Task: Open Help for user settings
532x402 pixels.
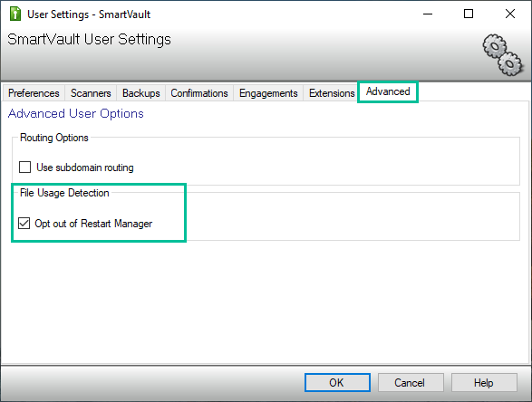Action: click(x=484, y=383)
